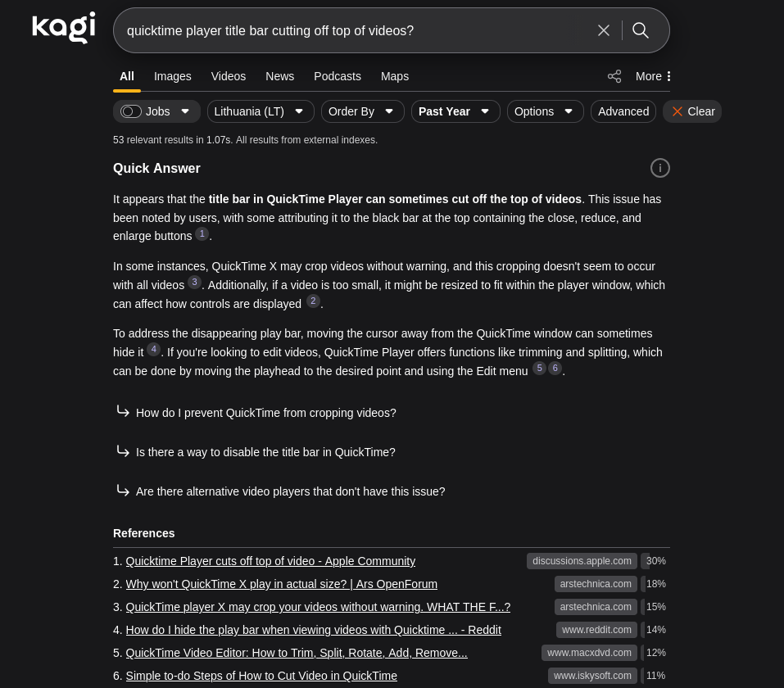Click the Quick Answer info icon
The height and width of the screenshot is (688, 784).
coord(660,168)
